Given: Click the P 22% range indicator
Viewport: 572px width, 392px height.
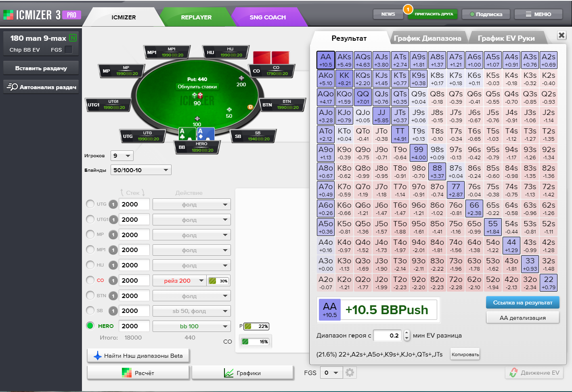Looking at the screenshot, I should (x=256, y=326).
